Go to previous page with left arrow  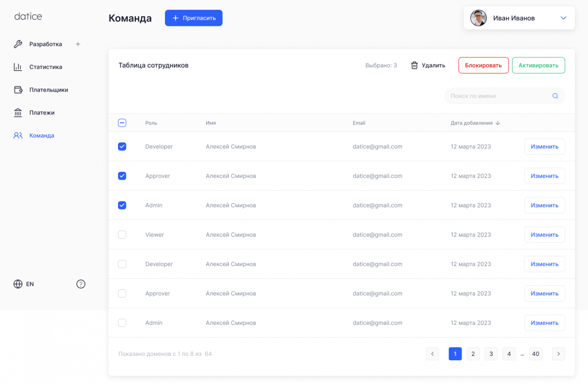click(x=432, y=354)
